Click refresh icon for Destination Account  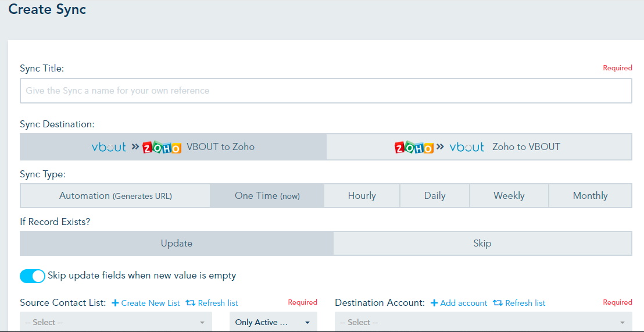[498, 304]
